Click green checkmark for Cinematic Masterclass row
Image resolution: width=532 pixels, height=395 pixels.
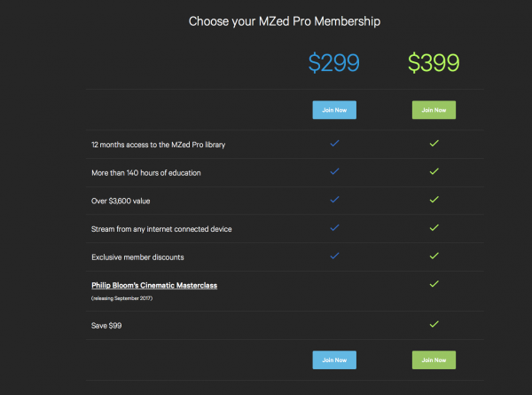tap(434, 284)
